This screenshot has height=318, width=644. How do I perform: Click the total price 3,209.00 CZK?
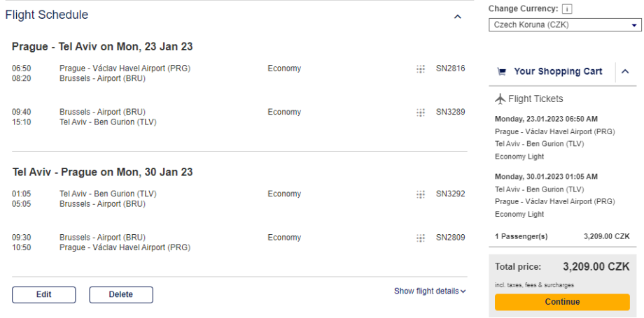point(596,266)
